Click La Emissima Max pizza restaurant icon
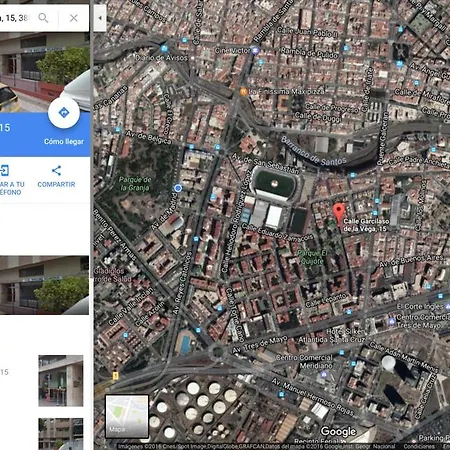450x450 pixels. click(x=244, y=91)
